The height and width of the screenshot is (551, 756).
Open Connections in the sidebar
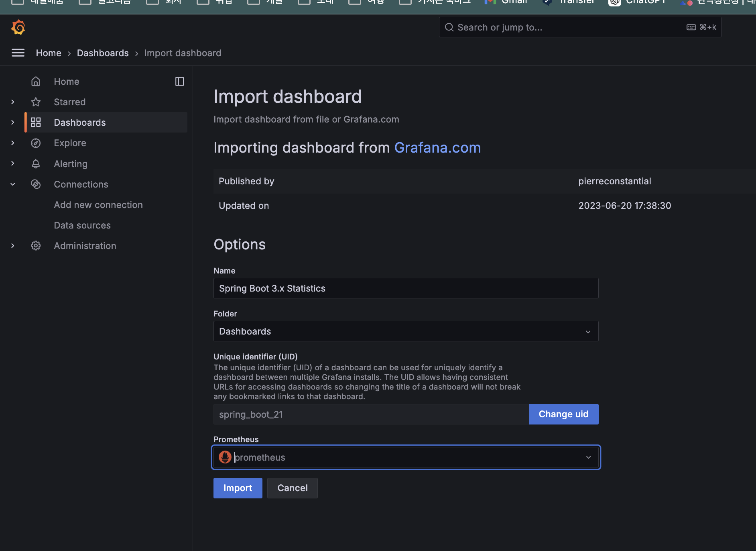81,184
